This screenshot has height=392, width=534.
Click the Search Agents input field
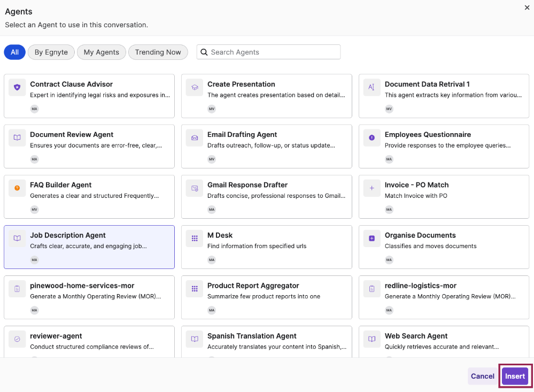tap(268, 52)
